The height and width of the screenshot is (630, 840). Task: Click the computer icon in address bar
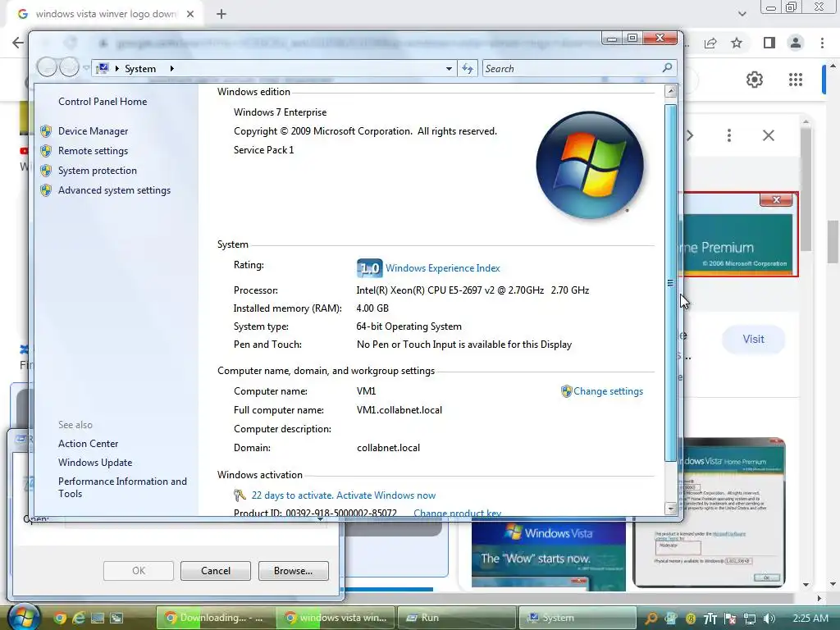point(103,69)
